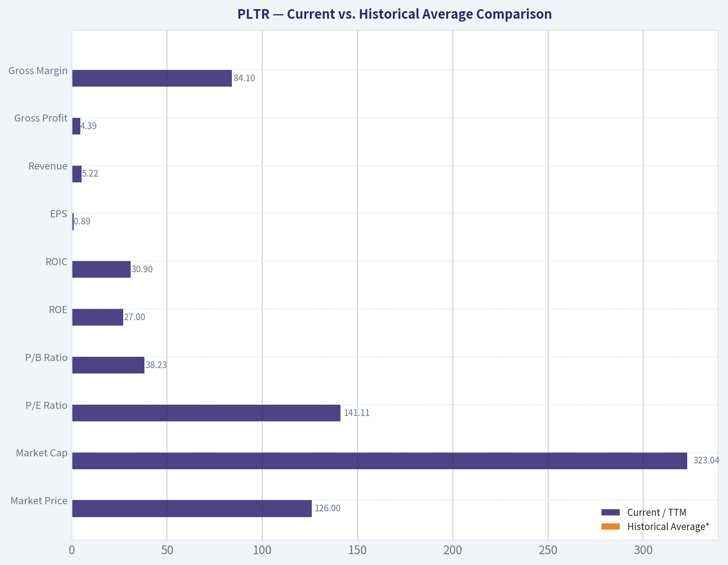
Task: Click the 'Current / TTM' legend text
Action: (x=657, y=513)
